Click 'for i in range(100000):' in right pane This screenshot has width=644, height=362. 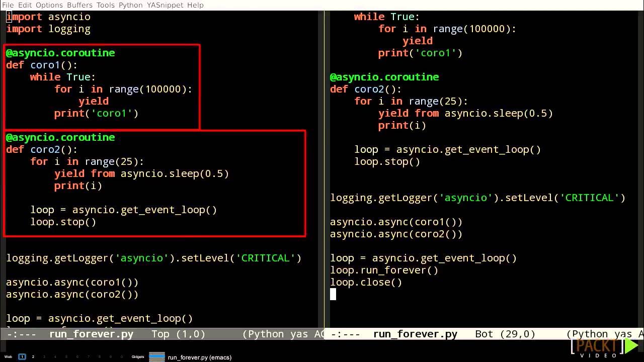click(447, 29)
